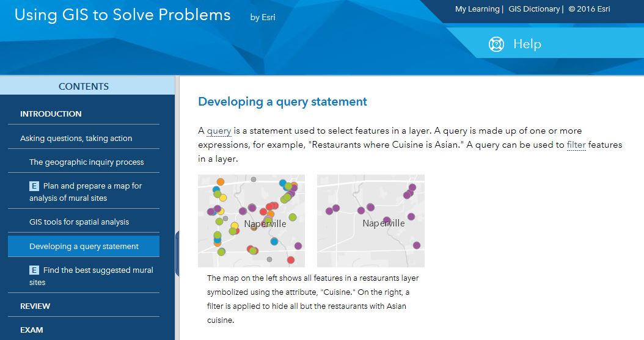Open the GIS Dictionary link
The height and width of the screenshot is (340, 644).
pos(534,9)
